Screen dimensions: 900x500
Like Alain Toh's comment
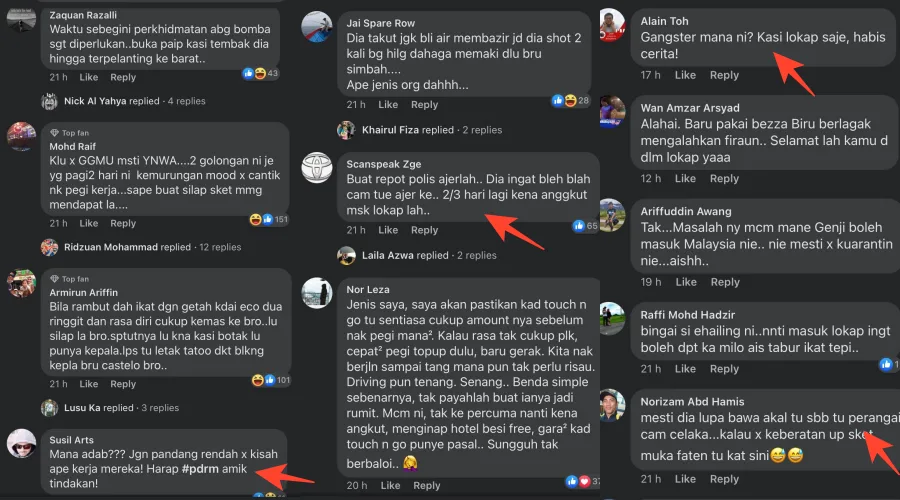[x=685, y=75]
